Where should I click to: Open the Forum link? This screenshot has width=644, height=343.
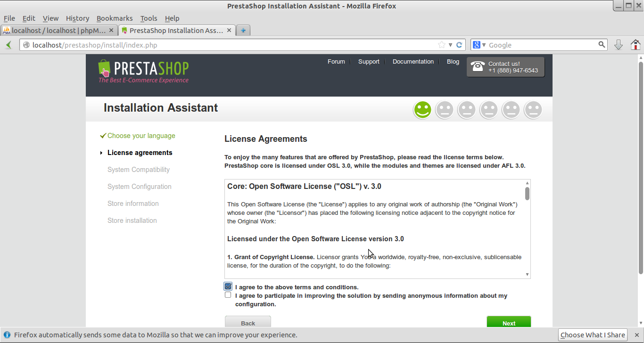click(x=336, y=62)
